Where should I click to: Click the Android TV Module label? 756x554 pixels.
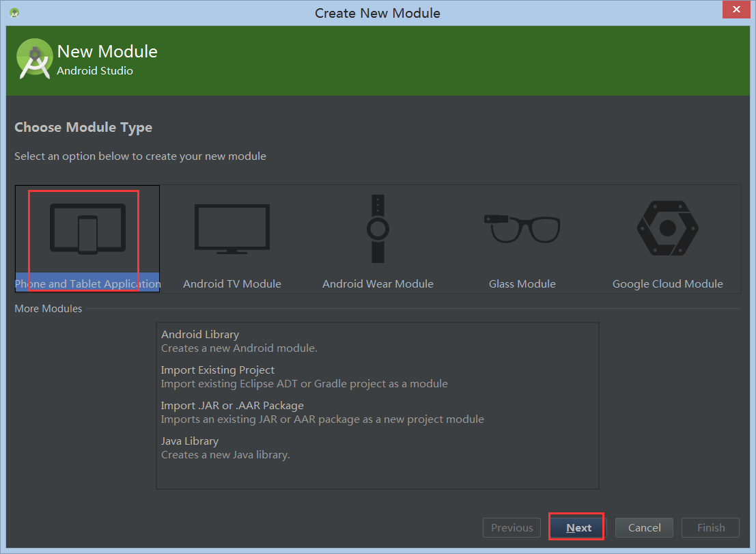pos(232,283)
